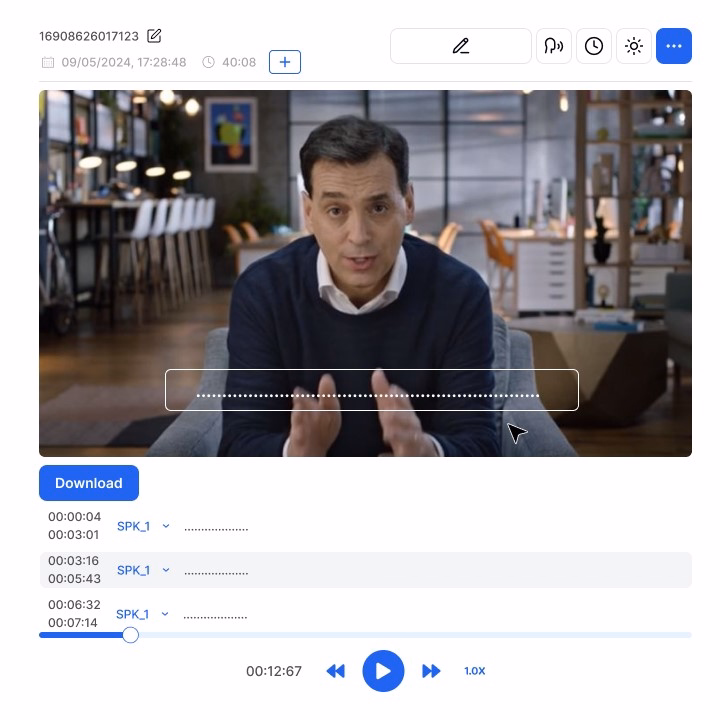Click the transcript text of segment 00:03:16
720x720 pixels.
(x=216, y=573)
